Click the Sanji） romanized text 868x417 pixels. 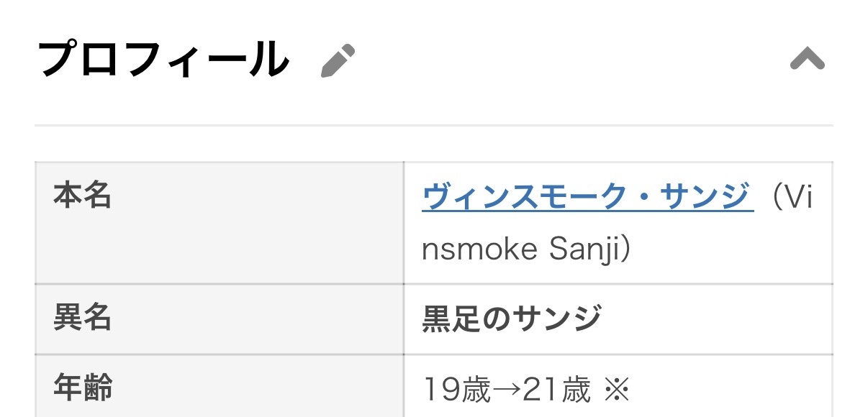pyautogui.click(x=590, y=249)
